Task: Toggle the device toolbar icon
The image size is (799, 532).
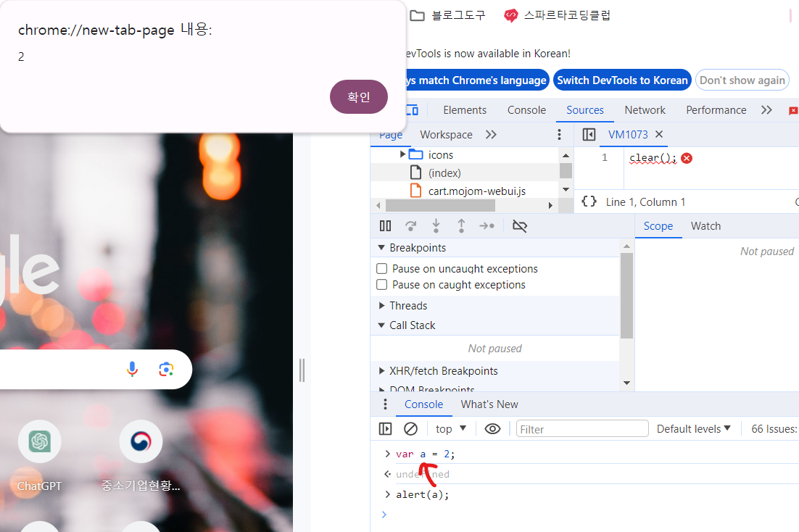Action: [x=412, y=110]
